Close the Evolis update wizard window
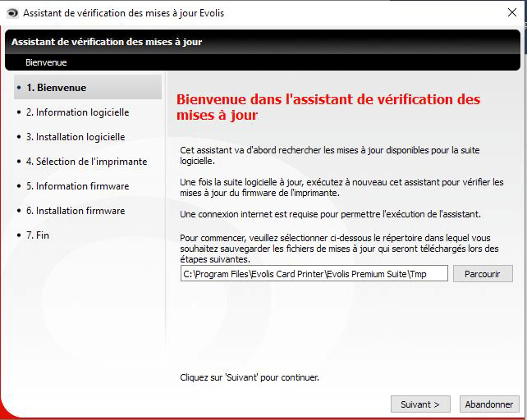Viewport: 527px width, 420px height. pyautogui.click(x=512, y=13)
